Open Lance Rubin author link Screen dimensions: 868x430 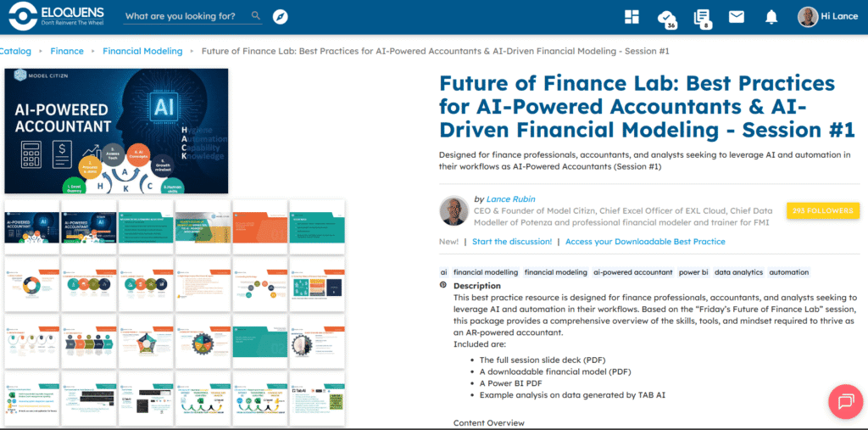(511, 199)
